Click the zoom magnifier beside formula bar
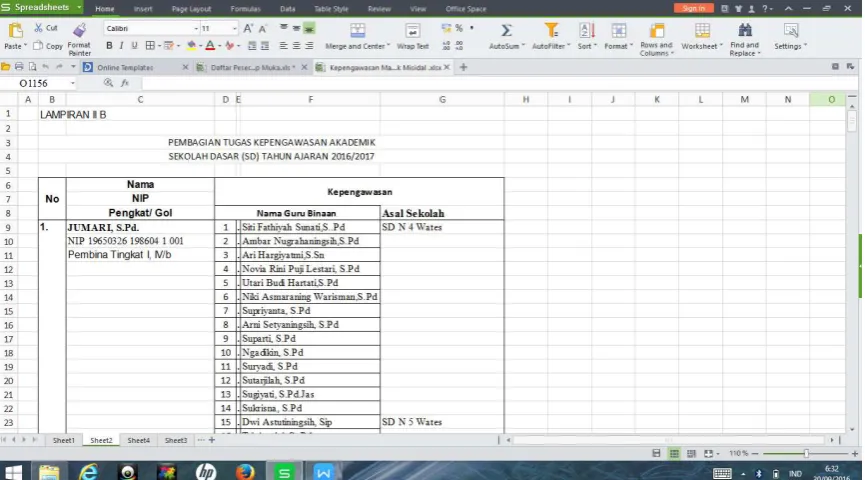This screenshot has height=480, width=865. coord(108,83)
